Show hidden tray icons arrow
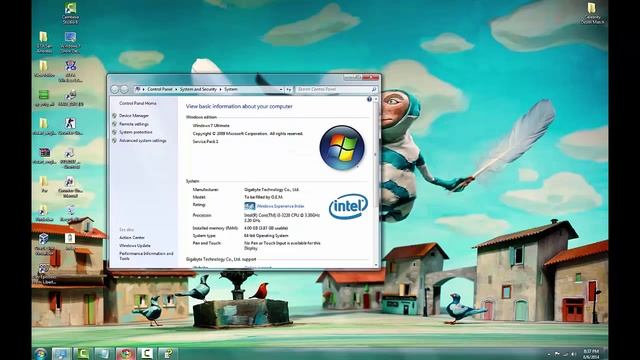 point(549,354)
